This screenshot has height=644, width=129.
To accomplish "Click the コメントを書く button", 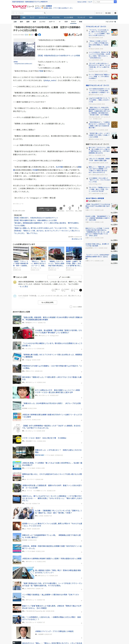I will pyautogui.click(x=65, y=277).
